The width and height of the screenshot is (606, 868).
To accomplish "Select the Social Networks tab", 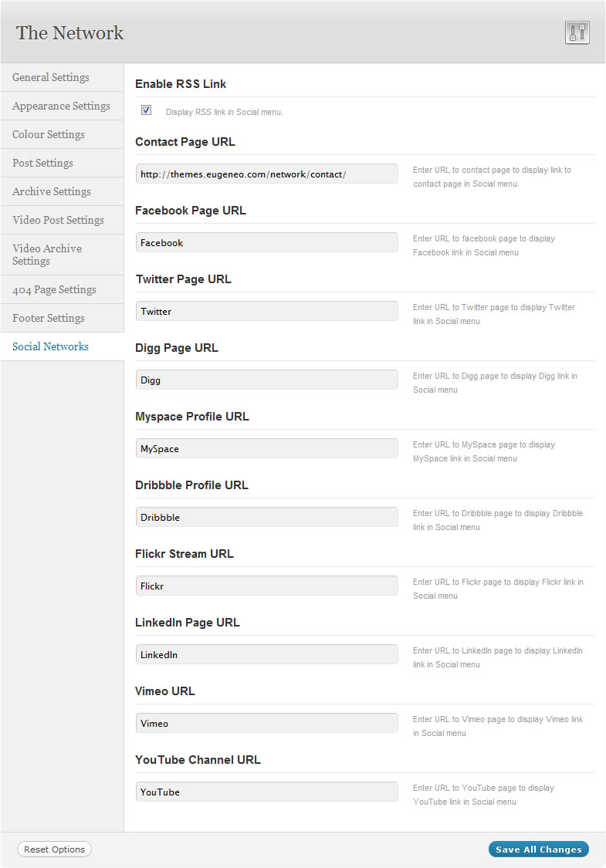I will point(50,346).
